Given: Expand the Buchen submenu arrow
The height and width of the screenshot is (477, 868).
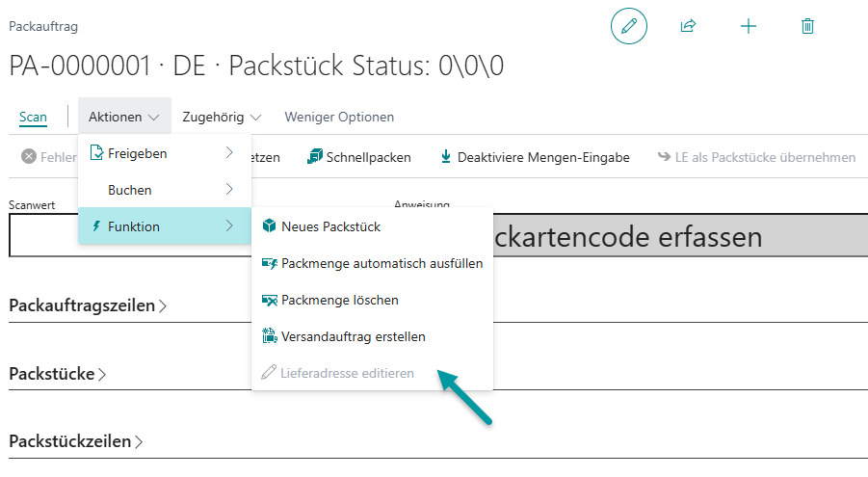Looking at the screenshot, I should pos(229,190).
